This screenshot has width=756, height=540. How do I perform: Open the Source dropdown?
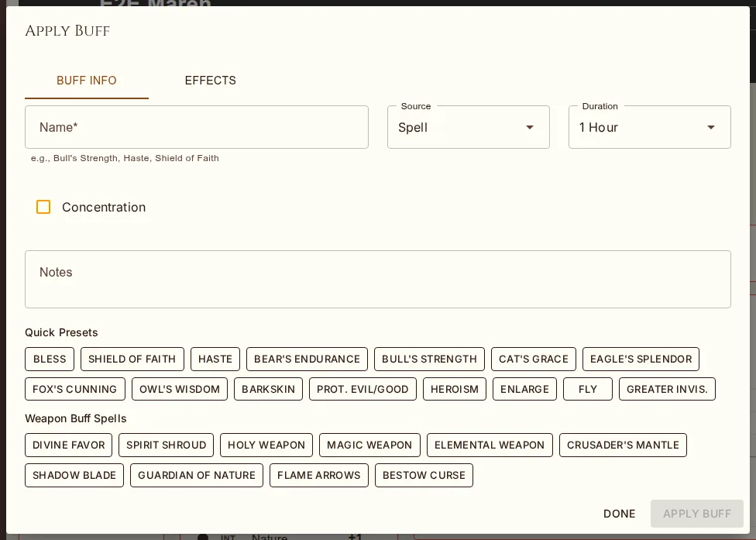coord(469,127)
